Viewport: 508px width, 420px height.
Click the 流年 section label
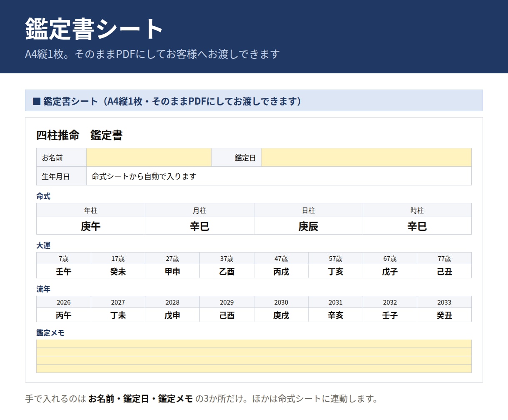tap(43, 289)
